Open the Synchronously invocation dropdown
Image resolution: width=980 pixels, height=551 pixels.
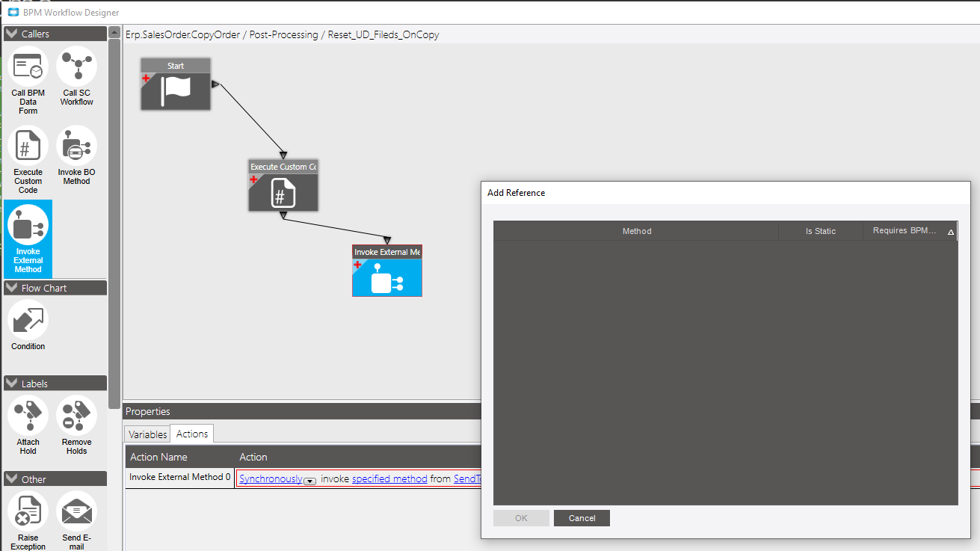pyautogui.click(x=310, y=480)
